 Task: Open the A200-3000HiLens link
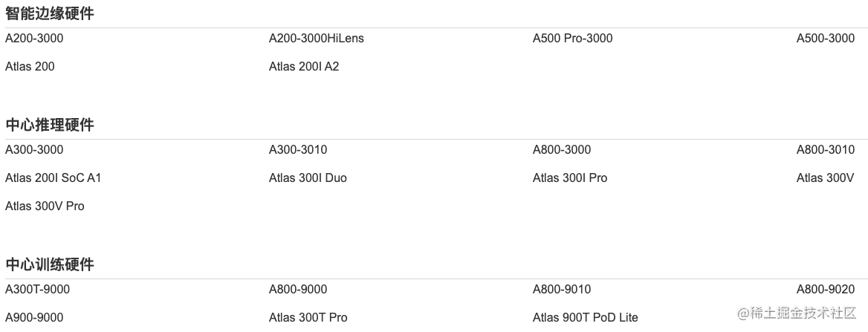point(316,39)
